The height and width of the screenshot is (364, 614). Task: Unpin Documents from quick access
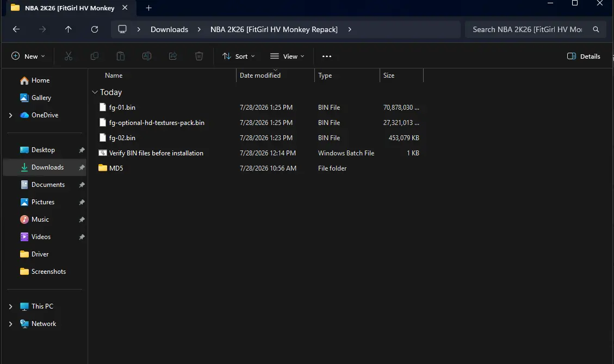point(82,185)
